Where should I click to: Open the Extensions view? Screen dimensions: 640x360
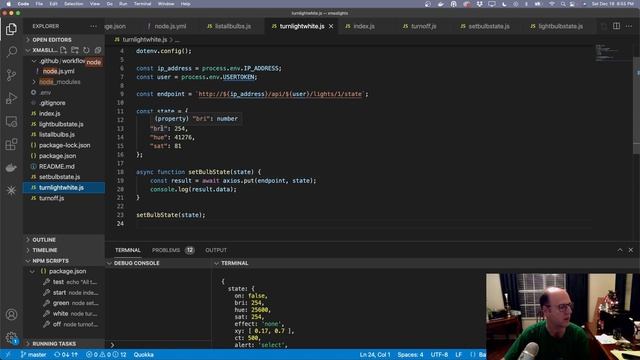tap(11, 144)
